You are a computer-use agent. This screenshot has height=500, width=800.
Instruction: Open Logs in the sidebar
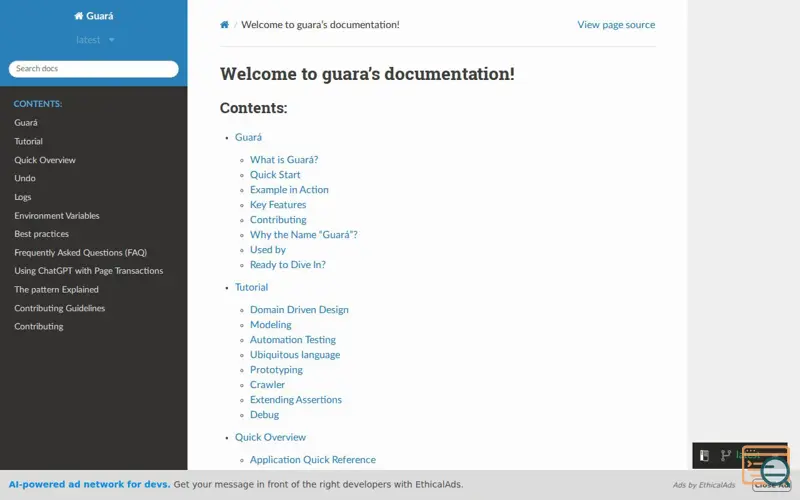(23, 197)
